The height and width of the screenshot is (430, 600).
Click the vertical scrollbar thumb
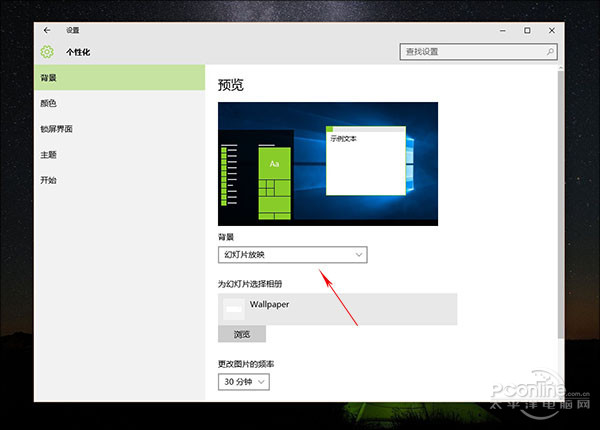pyautogui.click(x=561, y=204)
